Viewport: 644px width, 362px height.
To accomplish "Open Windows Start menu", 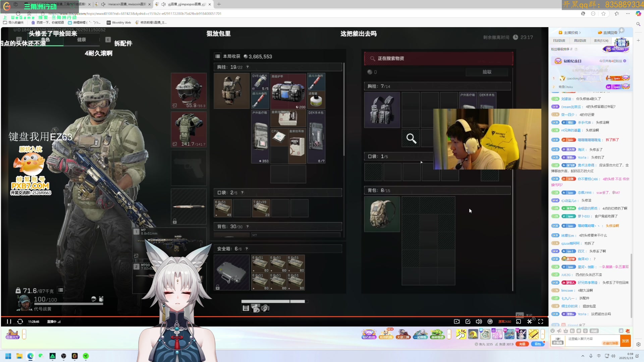I will coord(8,356).
